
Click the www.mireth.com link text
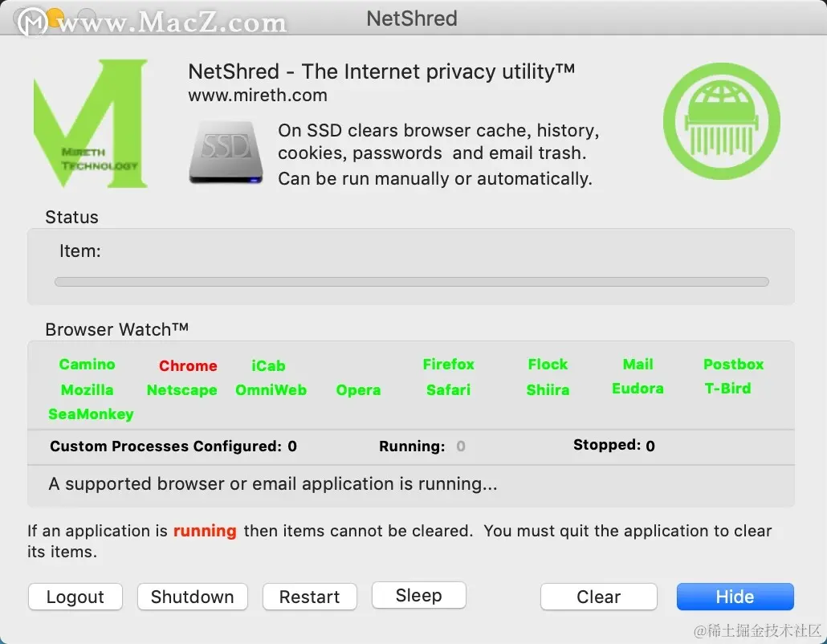click(258, 96)
